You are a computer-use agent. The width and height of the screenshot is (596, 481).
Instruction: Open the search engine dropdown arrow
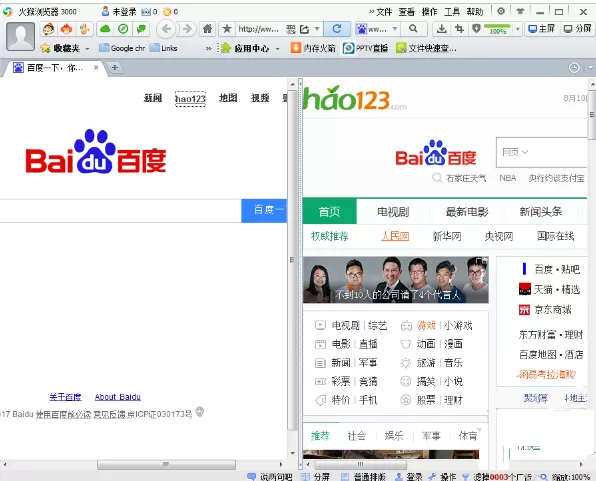tap(395, 29)
